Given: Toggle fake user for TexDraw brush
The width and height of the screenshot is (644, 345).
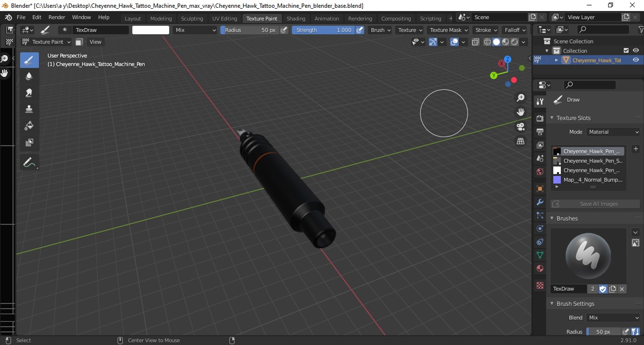Looking at the screenshot, I should (x=603, y=289).
